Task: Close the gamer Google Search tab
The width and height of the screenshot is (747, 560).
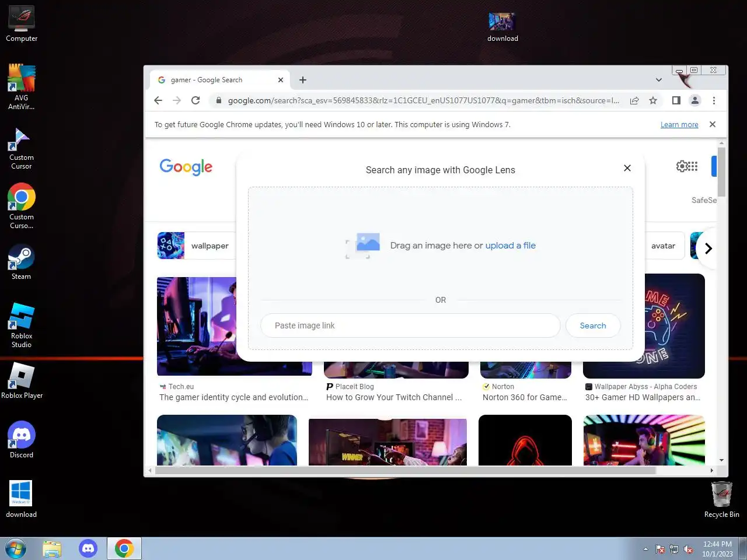Action: [x=281, y=80]
